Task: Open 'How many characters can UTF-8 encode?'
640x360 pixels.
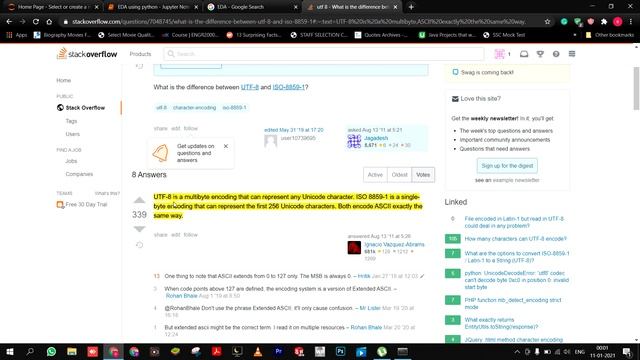Action: tap(515, 239)
